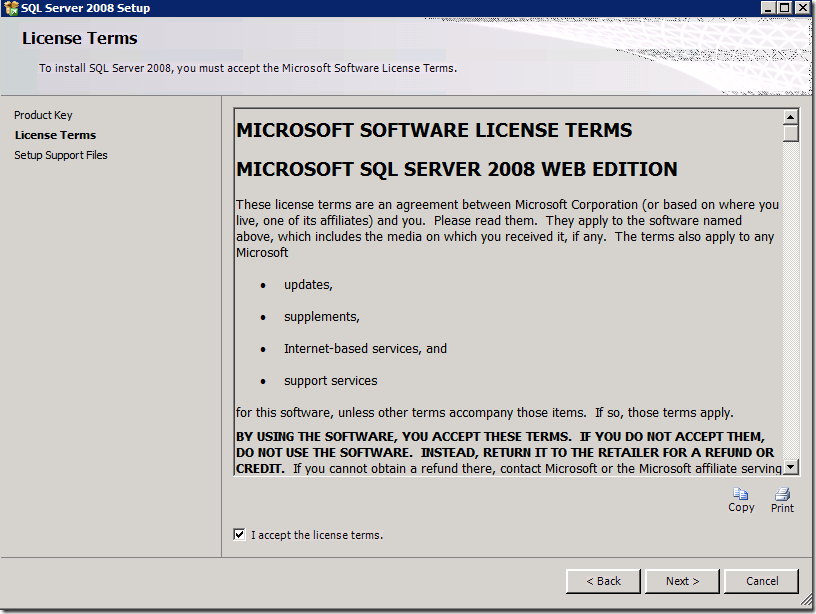Click the 'for this software, unless other terms' line

click(484, 413)
